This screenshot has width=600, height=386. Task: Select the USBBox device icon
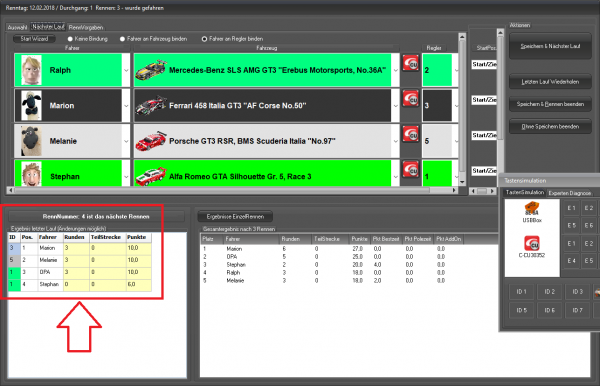532,212
